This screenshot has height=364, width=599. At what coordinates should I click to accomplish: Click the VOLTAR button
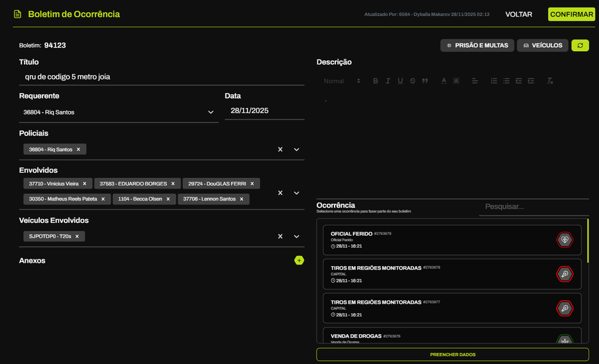(518, 14)
